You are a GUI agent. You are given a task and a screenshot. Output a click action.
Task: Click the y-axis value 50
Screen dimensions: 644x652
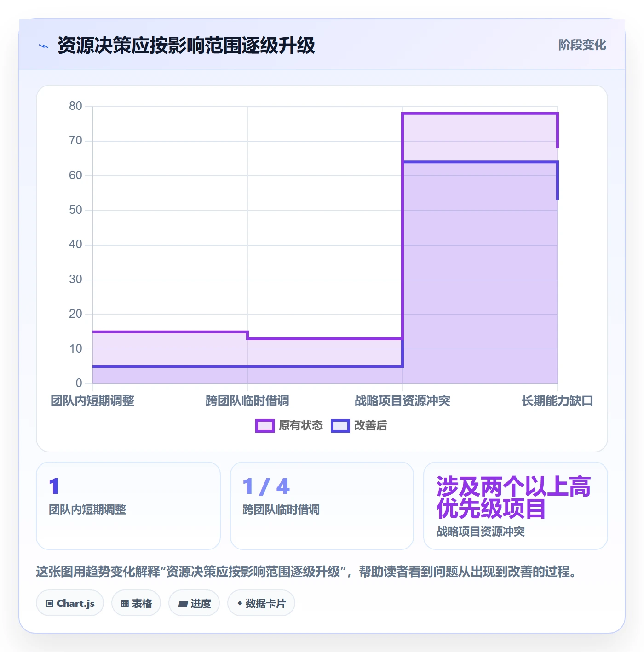[75, 210]
